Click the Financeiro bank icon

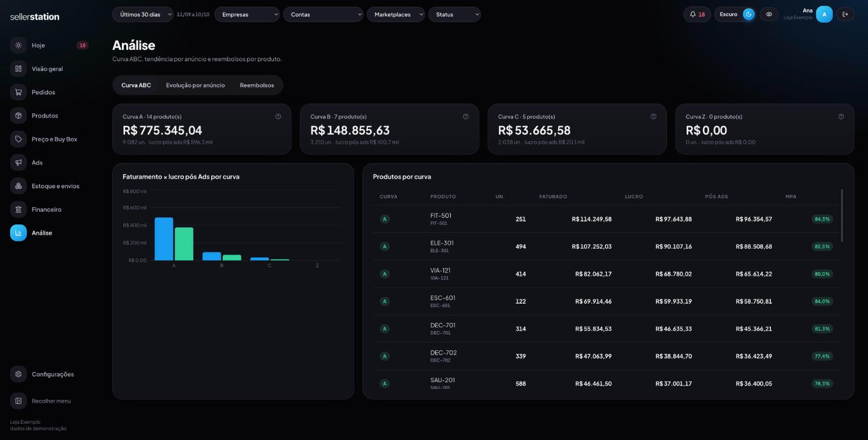[19, 209]
